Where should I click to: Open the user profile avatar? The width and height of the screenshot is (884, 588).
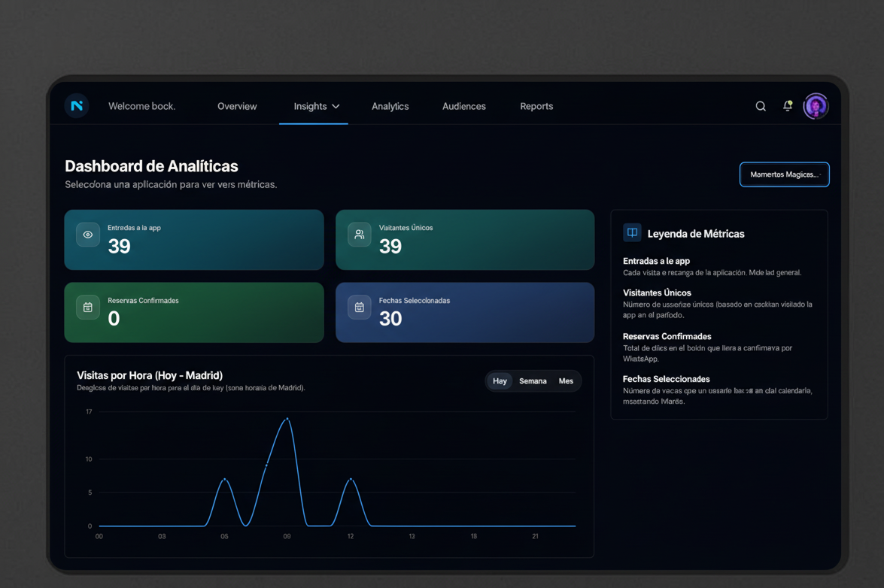click(816, 106)
